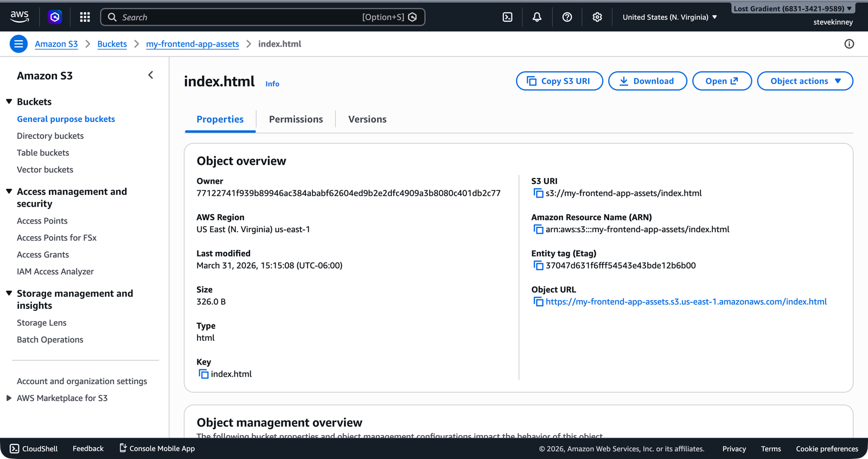The width and height of the screenshot is (868, 459).
Task: Copy the Amazon Resource Name icon
Action: point(538,229)
